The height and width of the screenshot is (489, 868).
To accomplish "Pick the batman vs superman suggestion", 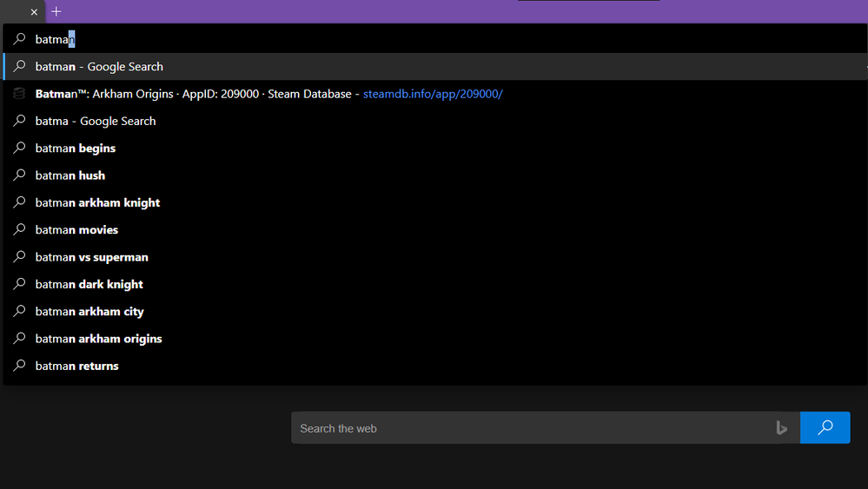I will [x=435, y=257].
